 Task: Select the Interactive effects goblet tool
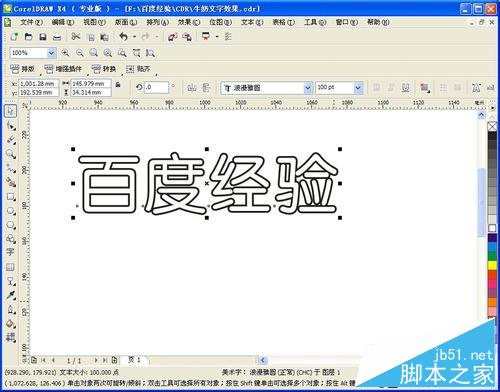pos(11,281)
